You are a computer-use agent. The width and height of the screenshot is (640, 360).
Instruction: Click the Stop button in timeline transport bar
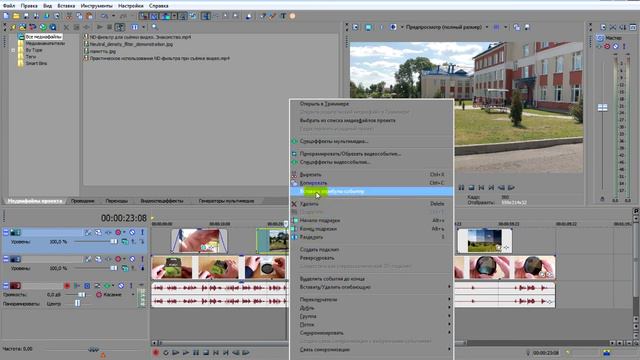(206, 352)
